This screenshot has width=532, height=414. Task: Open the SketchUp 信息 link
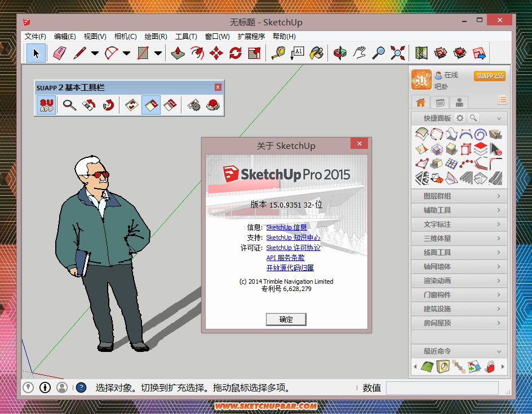[x=286, y=227]
